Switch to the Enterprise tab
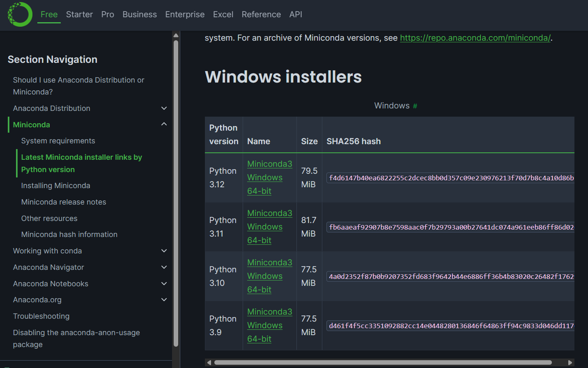588x368 pixels. click(185, 14)
